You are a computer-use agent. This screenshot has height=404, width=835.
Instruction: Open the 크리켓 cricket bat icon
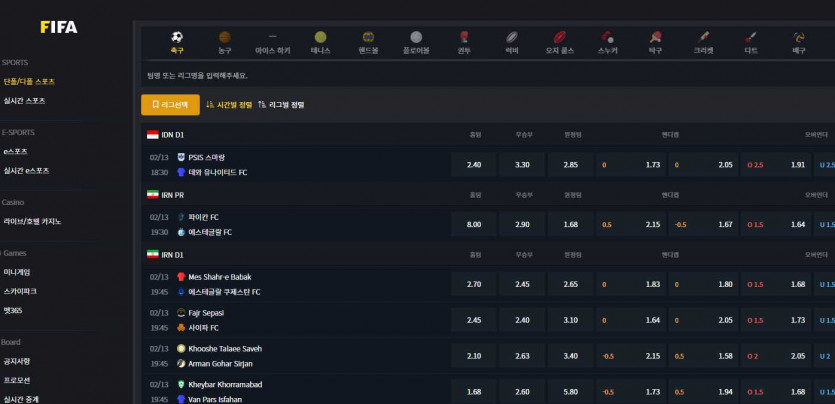(703, 37)
